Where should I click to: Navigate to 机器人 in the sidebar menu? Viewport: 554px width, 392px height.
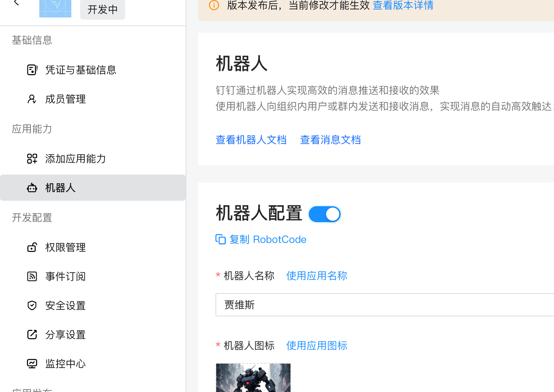coord(60,188)
